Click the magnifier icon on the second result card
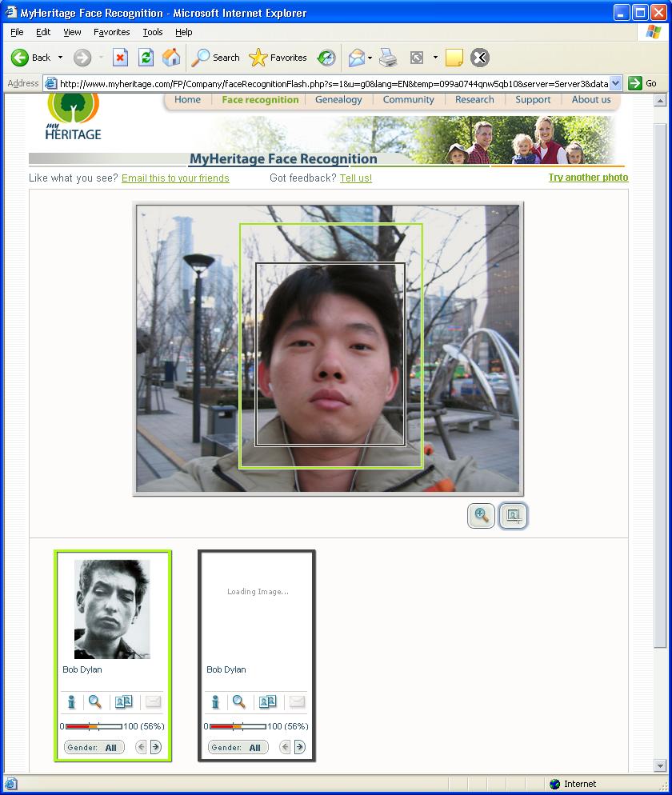This screenshot has height=795, width=672. point(238,702)
